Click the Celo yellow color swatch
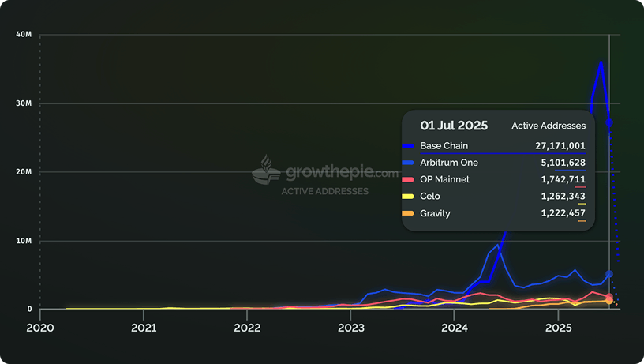Screen dimensions: 644x364 408,197
